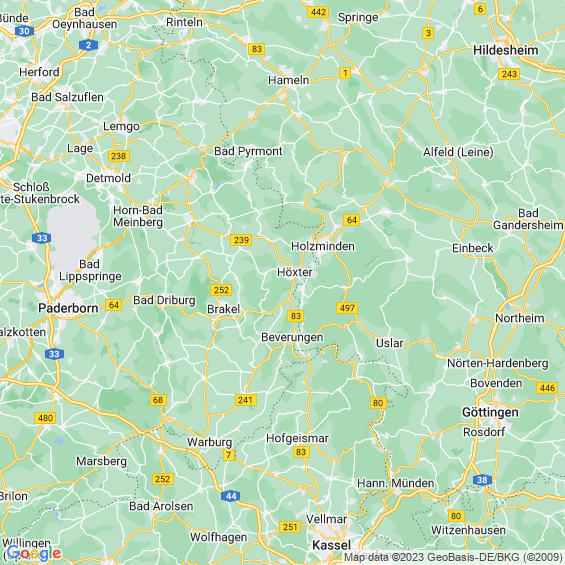The width and height of the screenshot is (565, 565).
Task: Click the A38 motorway shield near Witzenhausen
Action: pyautogui.click(x=482, y=480)
